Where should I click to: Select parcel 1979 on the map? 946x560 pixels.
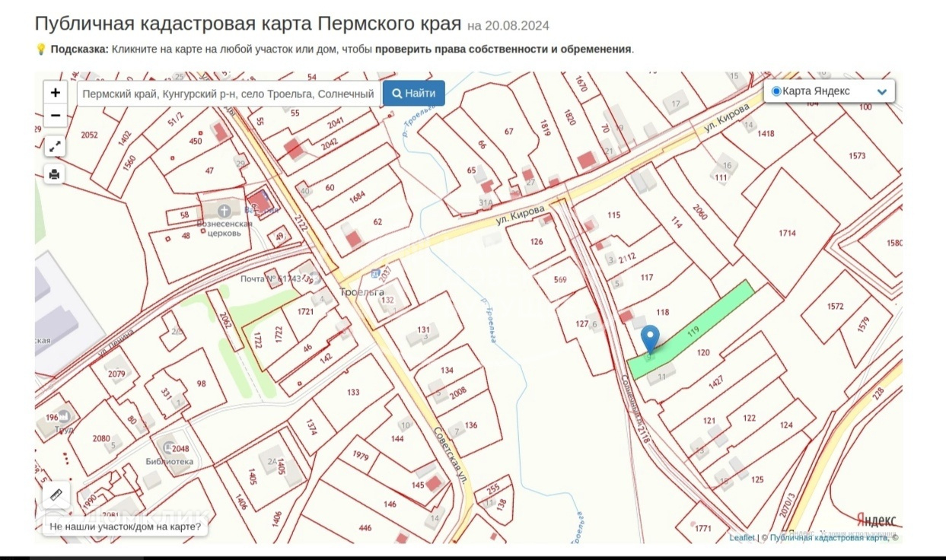tap(361, 456)
